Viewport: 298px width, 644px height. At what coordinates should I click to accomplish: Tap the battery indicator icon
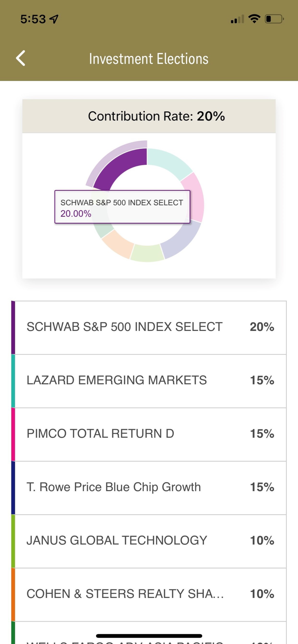(x=274, y=19)
